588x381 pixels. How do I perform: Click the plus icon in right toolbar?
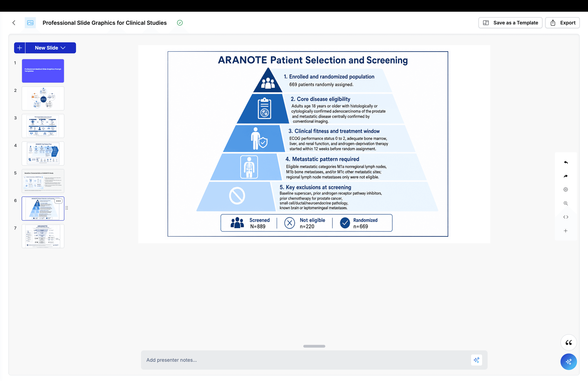566,231
